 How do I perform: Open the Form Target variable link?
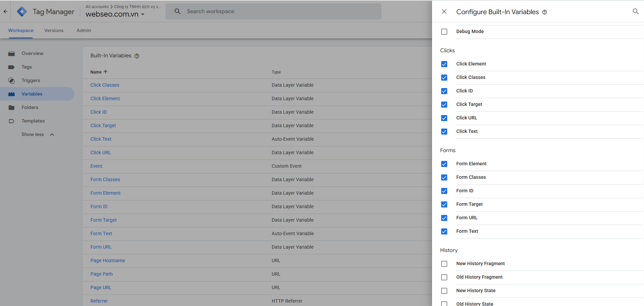tap(103, 220)
